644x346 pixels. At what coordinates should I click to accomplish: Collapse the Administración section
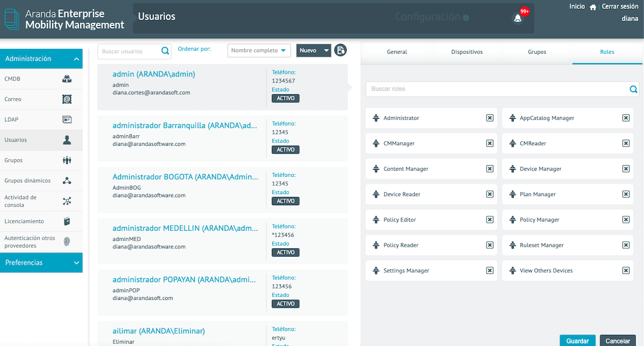[76, 59]
